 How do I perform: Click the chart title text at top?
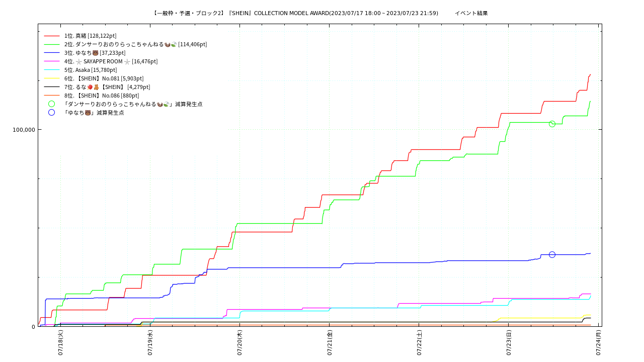point(320,13)
